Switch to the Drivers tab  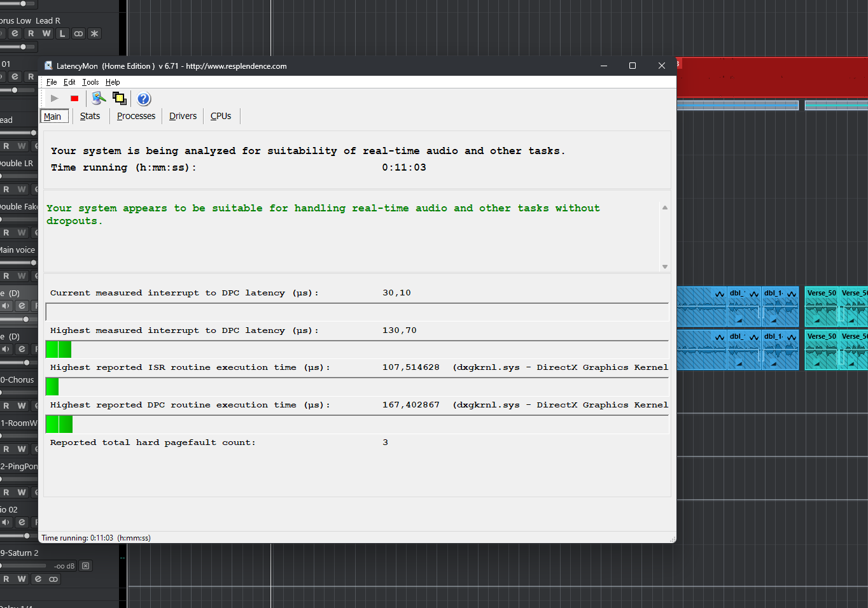click(x=183, y=116)
